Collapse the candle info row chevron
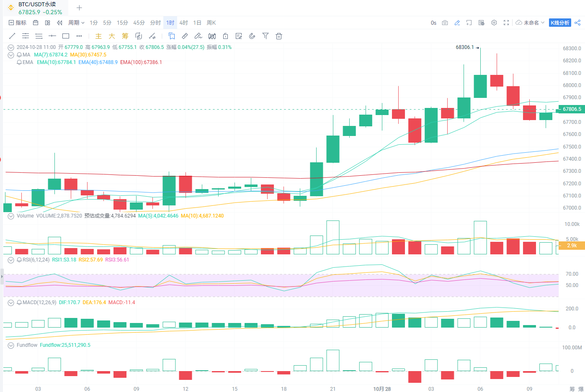The image size is (585, 392). (11, 48)
